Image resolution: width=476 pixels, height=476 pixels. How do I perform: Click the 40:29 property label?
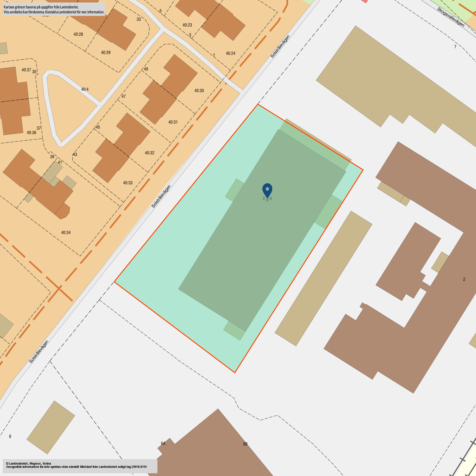tap(106, 53)
